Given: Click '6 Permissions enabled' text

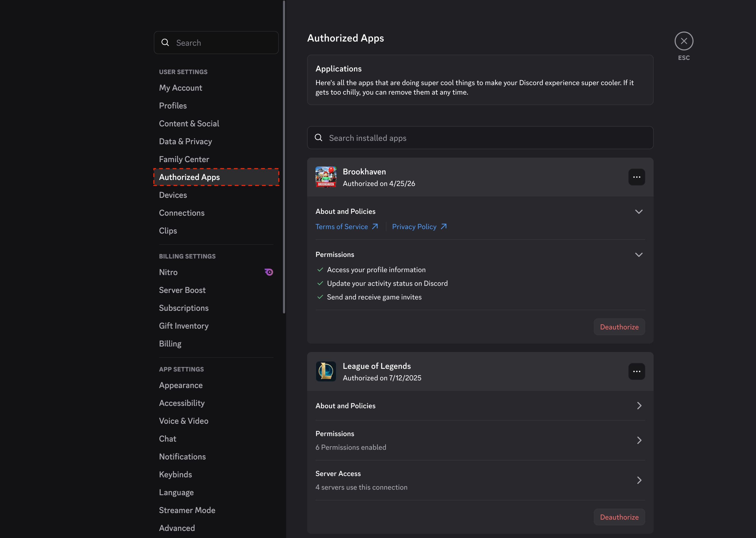Looking at the screenshot, I should [x=350, y=448].
